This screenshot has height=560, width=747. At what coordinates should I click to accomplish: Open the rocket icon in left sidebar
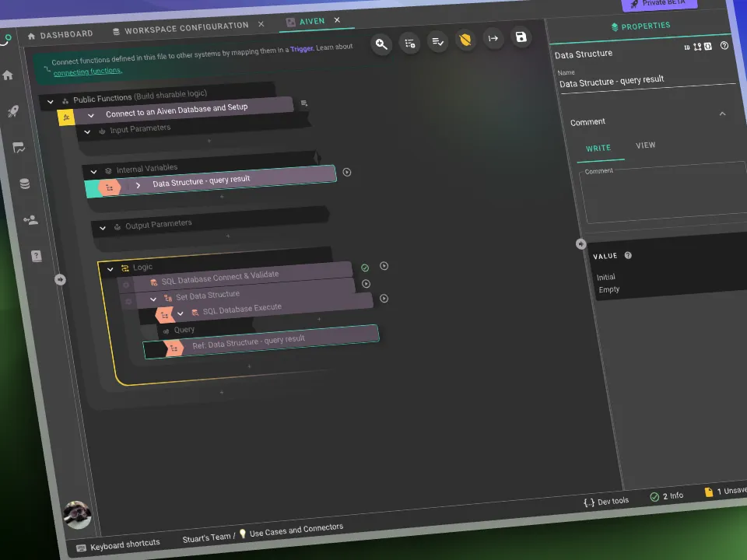pyautogui.click(x=13, y=111)
